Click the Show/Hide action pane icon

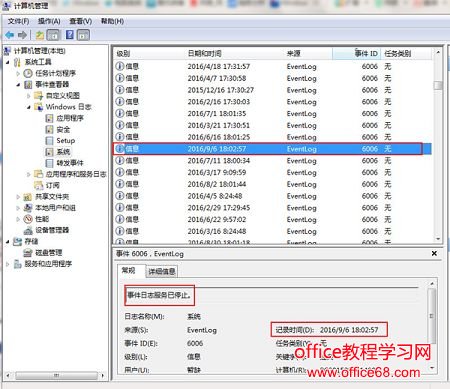coord(83,35)
